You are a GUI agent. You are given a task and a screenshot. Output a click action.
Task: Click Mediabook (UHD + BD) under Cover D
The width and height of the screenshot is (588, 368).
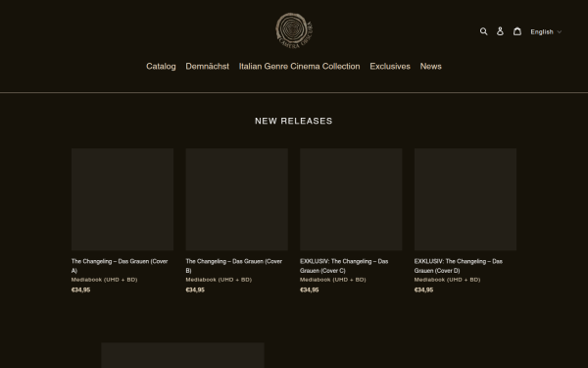click(x=448, y=280)
